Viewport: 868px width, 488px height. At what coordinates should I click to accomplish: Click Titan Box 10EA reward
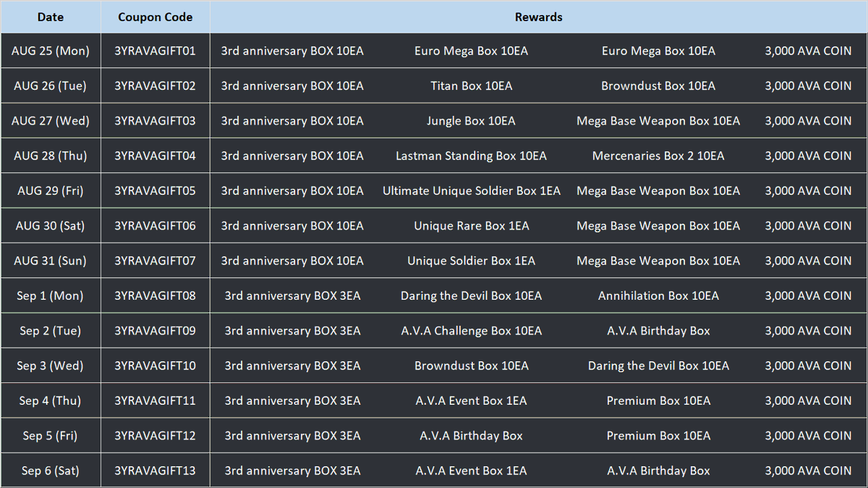click(x=471, y=85)
